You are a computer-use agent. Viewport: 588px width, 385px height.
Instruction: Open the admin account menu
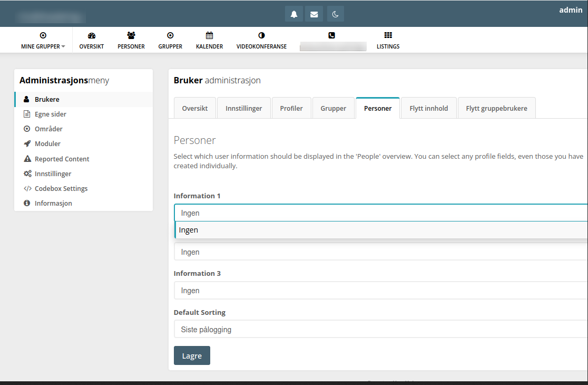pos(570,10)
